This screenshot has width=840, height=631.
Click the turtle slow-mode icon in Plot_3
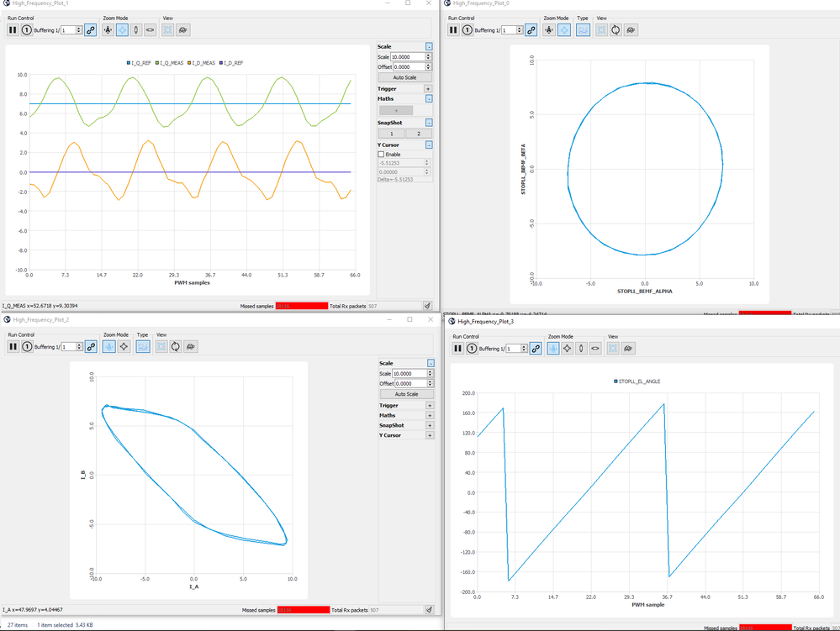point(628,349)
